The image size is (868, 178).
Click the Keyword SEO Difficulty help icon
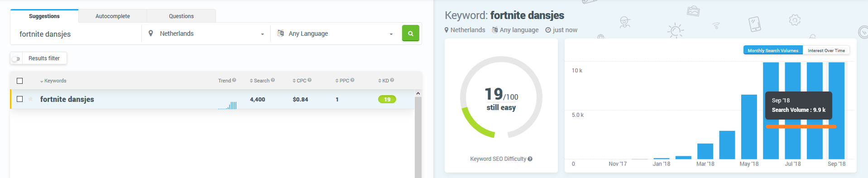(530, 159)
